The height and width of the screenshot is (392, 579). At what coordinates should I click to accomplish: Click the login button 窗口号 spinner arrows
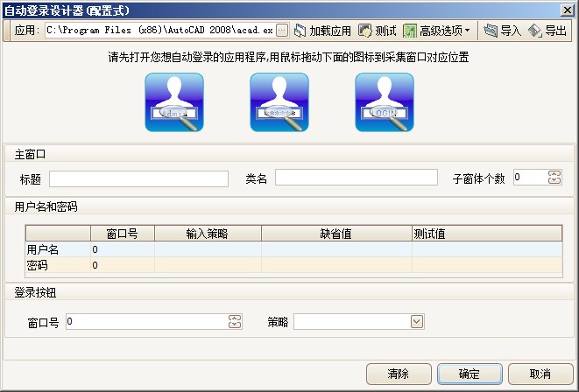pos(234,322)
